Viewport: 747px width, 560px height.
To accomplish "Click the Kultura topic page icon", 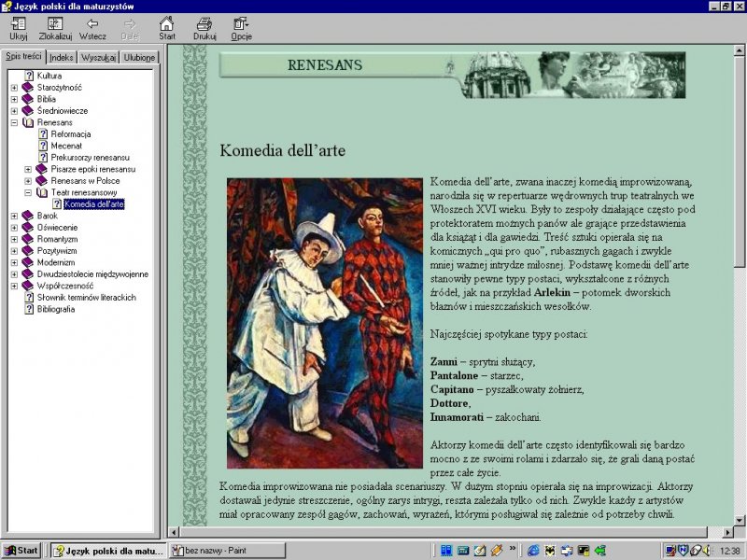I will [x=29, y=76].
